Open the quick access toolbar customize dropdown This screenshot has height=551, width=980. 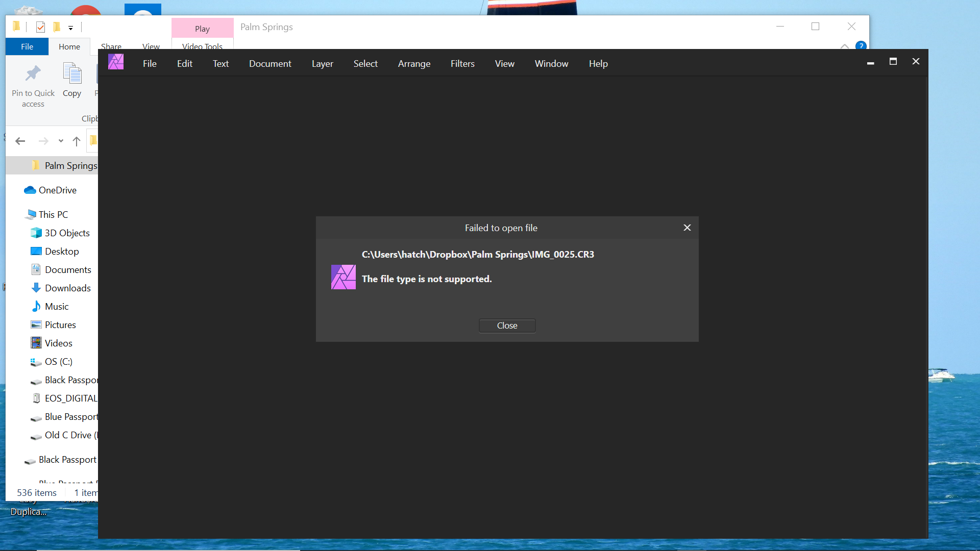pyautogui.click(x=71, y=28)
